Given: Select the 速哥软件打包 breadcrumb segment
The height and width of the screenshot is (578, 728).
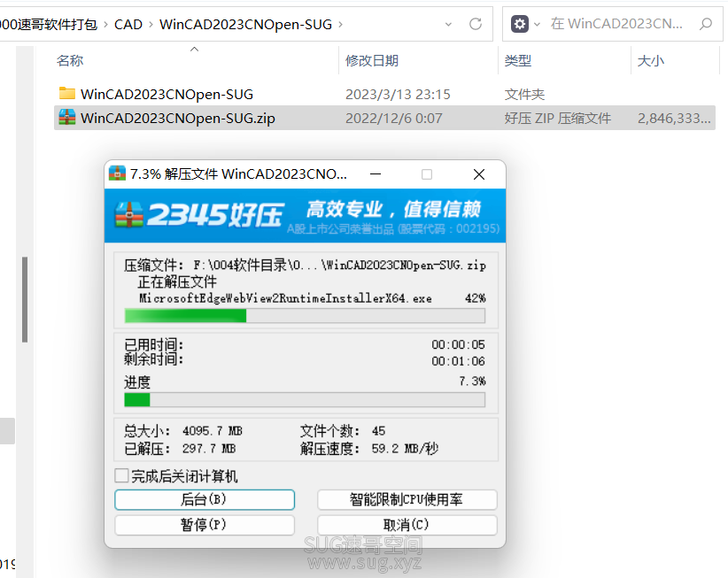Looking at the screenshot, I should (x=49, y=24).
